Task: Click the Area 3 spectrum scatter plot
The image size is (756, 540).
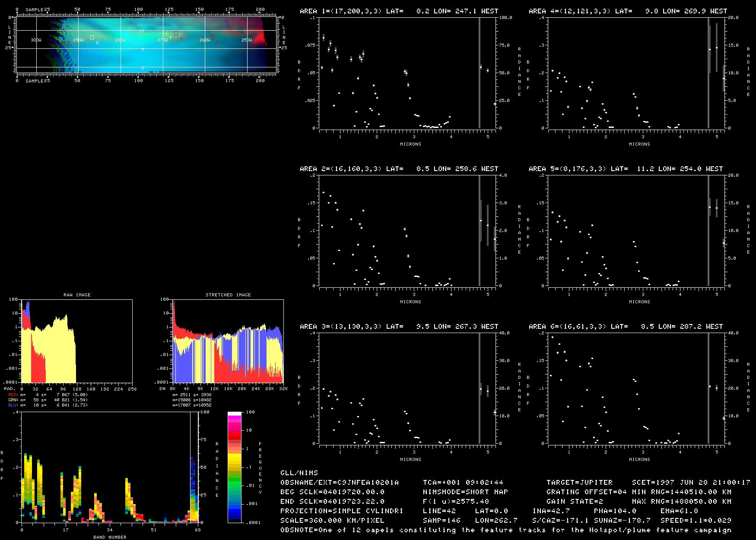Action: point(407,388)
